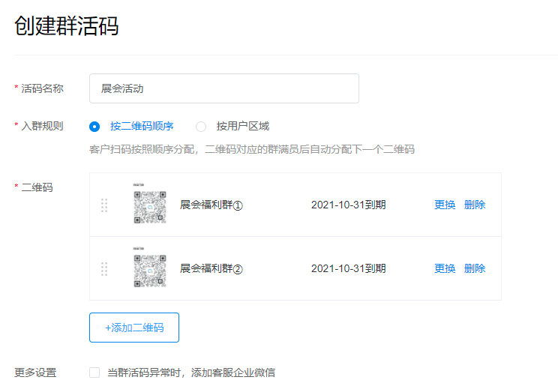Click 更换 for 展会福利群②
Image resolution: width=558 pixels, height=392 pixels.
[x=445, y=268]
